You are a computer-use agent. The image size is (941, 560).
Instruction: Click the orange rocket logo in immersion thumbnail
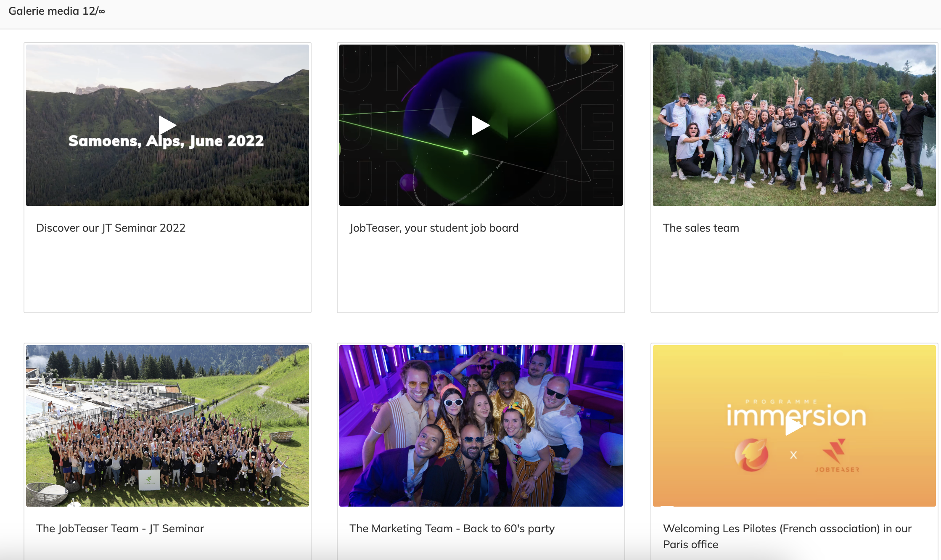(x=752, y=454)
